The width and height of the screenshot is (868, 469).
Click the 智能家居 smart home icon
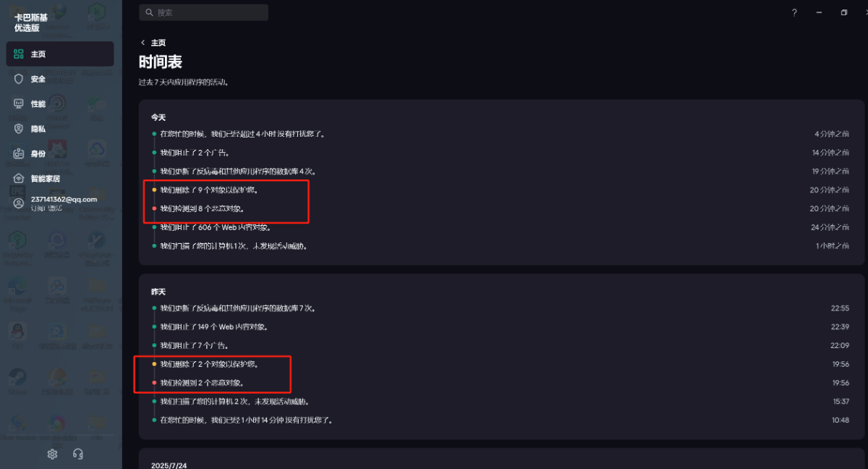(19, 178)
